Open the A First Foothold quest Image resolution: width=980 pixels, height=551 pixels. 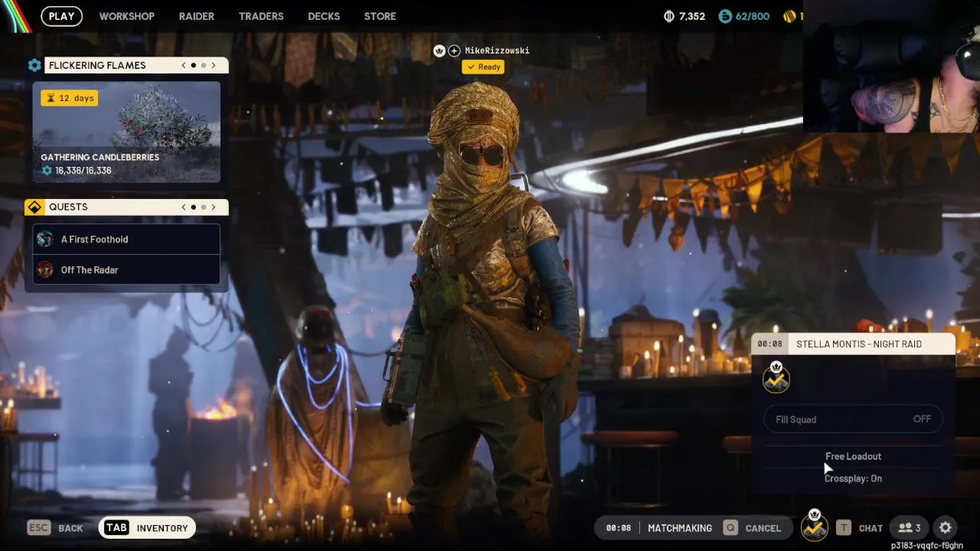tap(126, 239)
